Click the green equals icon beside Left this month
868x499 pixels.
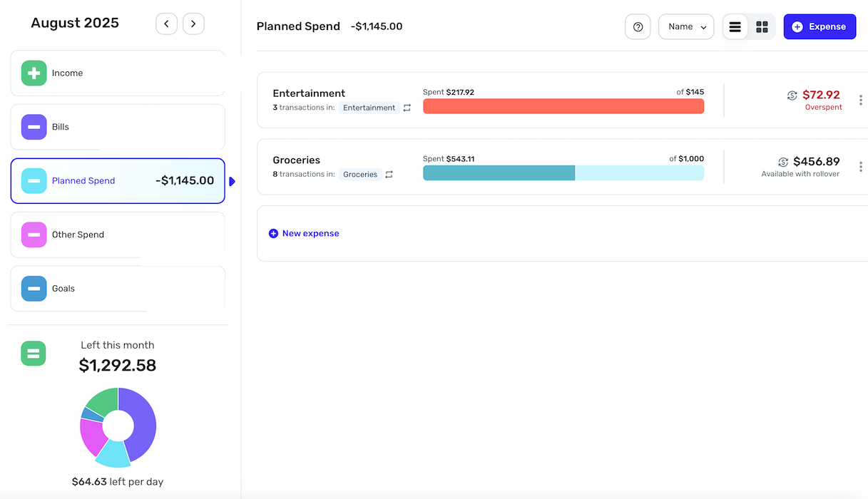(34, 354)
